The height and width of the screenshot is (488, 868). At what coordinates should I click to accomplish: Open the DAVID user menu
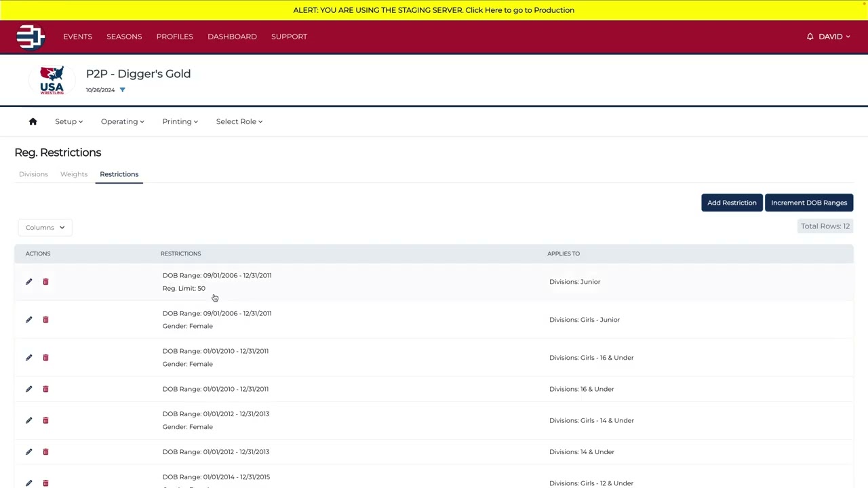(x=833, y=37)
